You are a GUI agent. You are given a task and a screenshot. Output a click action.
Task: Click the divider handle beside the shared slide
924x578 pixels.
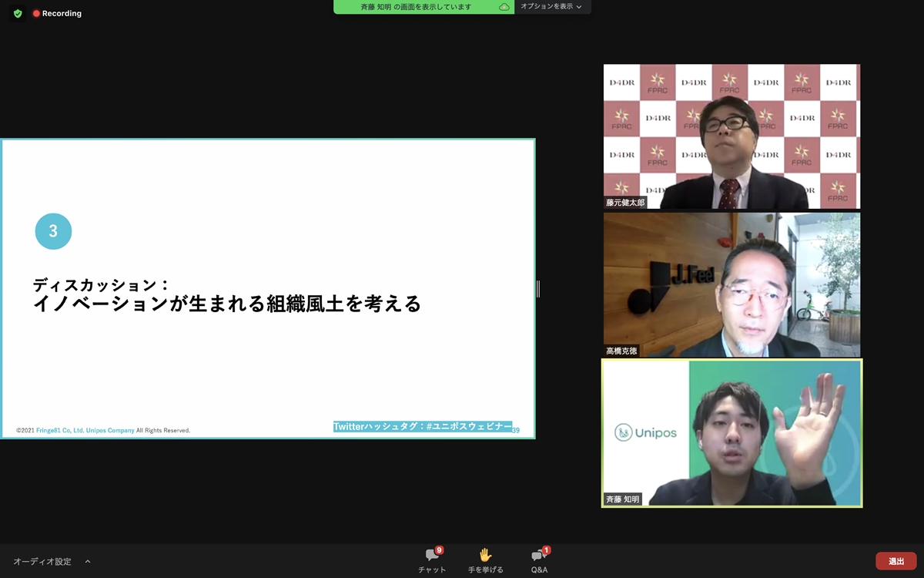pyautogui.click(x=538, y=289)
